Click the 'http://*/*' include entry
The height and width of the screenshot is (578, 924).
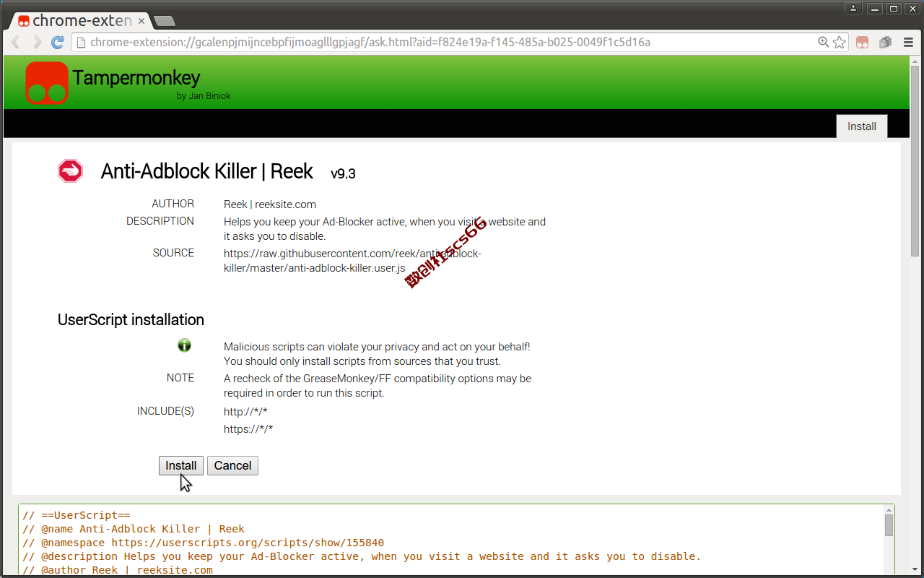click(245, 412)
